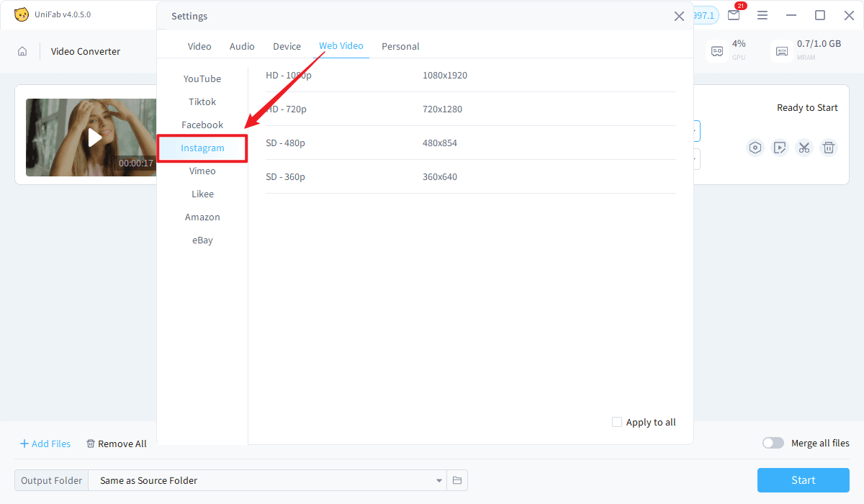This screenshot has width=864, height=504.
Task: Open the hamburger menu
Action: 762,14
